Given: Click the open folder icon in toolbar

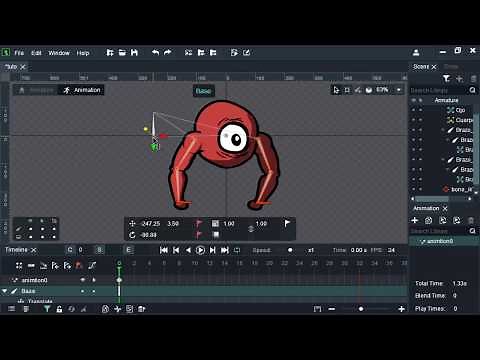Looking at the screenshot, I should click(x=122, y=53).
